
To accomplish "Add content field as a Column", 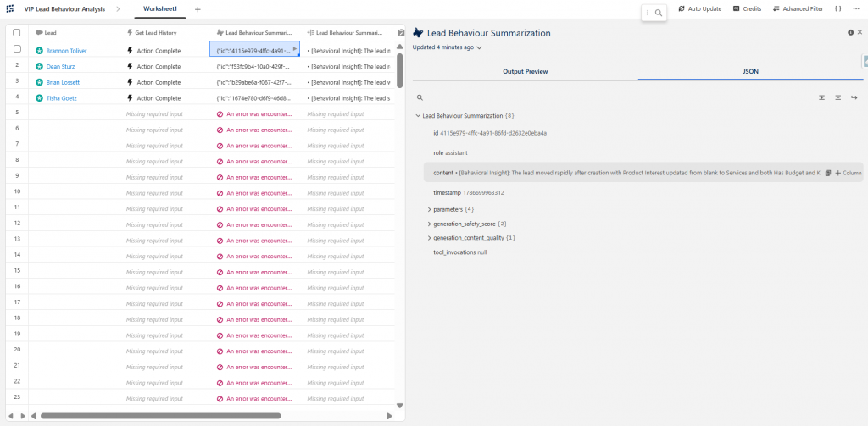I will (849, 173).
